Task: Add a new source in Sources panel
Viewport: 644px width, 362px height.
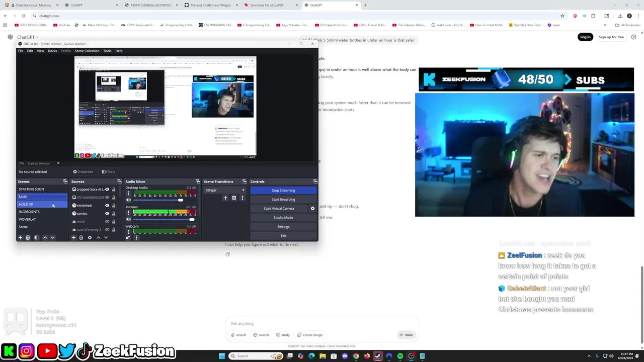Action: (x=73, y=238)
